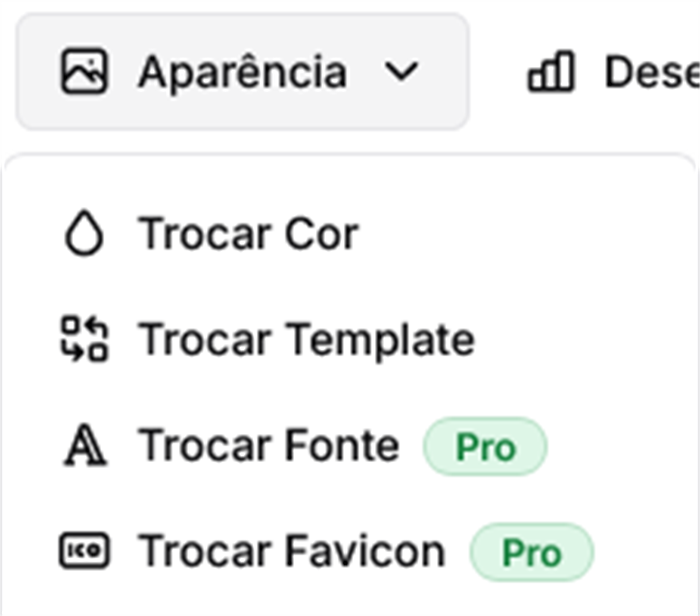Click the Pro badge beside Trocar Favicon
700x616 pixels.
[x=532, y=553]
